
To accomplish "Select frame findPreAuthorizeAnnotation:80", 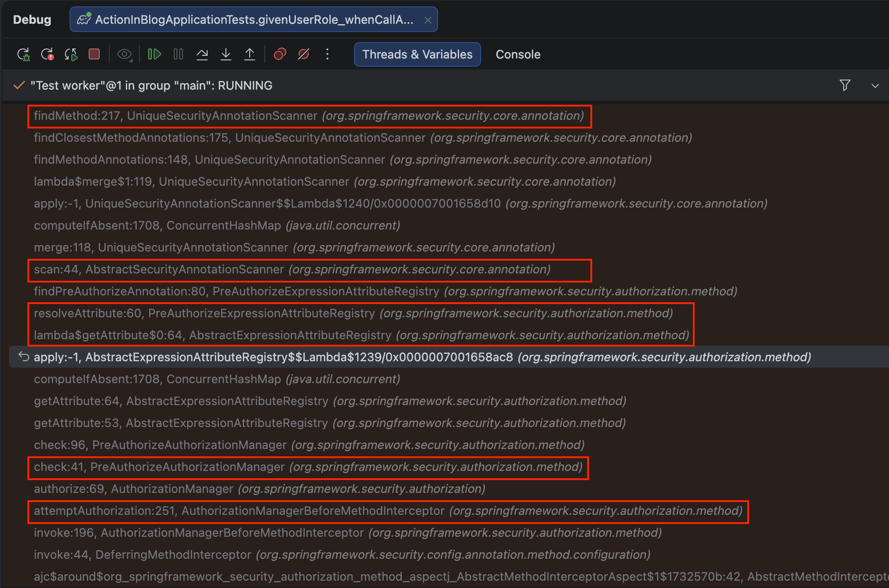I will (x=386, y=291).
